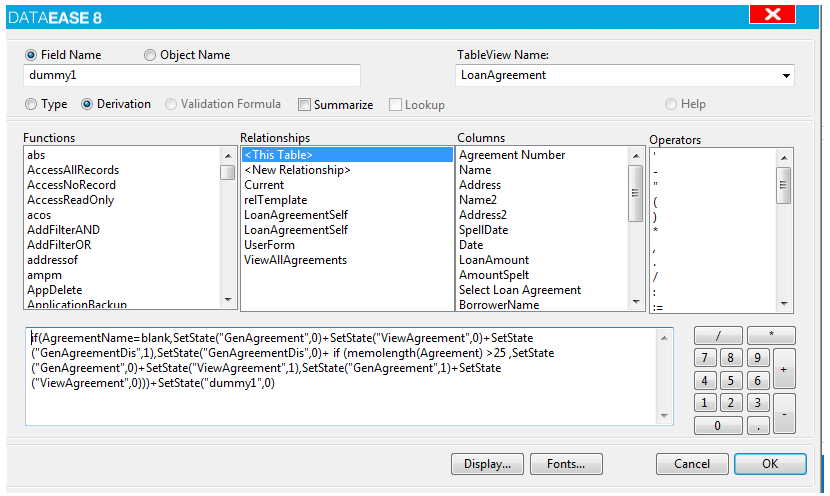
Task: Check the Summarize checkbox
Action: [x=304, y=105]
